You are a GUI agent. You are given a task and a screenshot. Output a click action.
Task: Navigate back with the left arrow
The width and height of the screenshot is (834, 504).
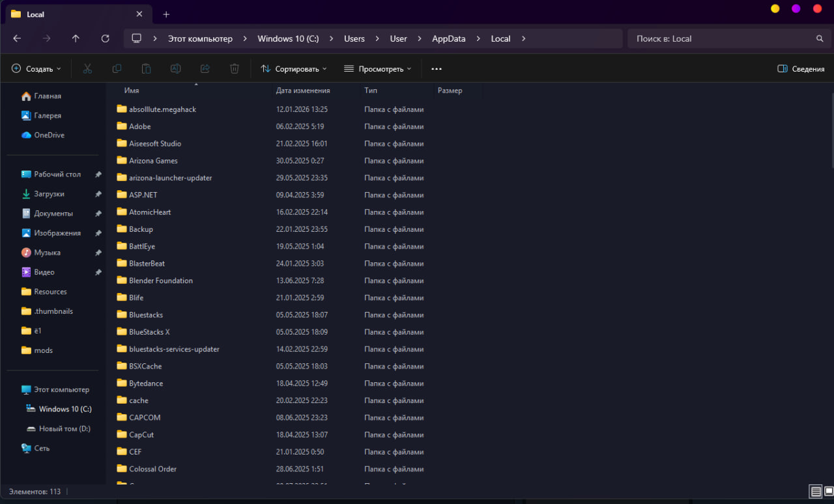(x=17, y=38)
